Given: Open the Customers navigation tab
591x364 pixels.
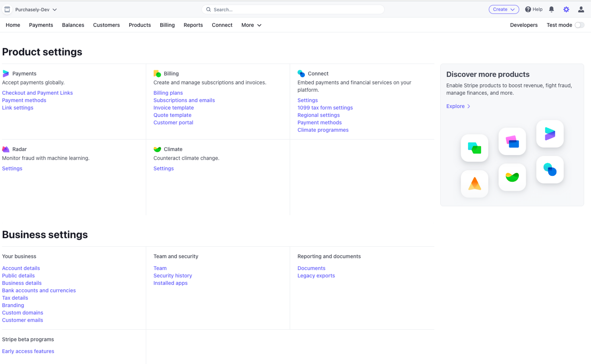Looking at the screenshot, I should click(106, 25).
